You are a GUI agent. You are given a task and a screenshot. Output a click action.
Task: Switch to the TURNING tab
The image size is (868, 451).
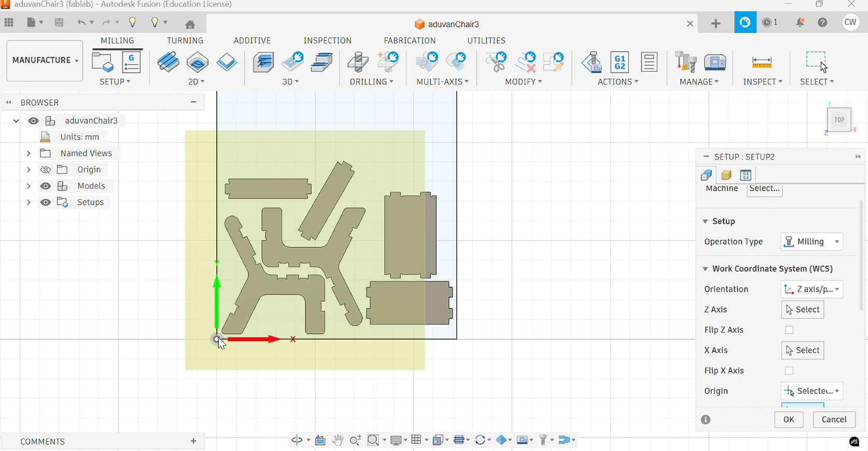(x=185, y=40)
